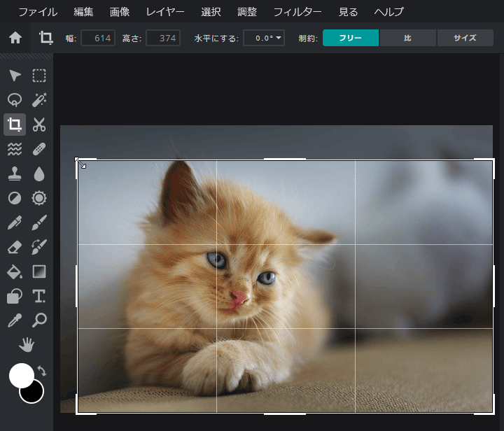Image resolution: width=504 pixels, height=431 pixels.
Task: Select the Heal bandage tool
Action: point(39,149)
